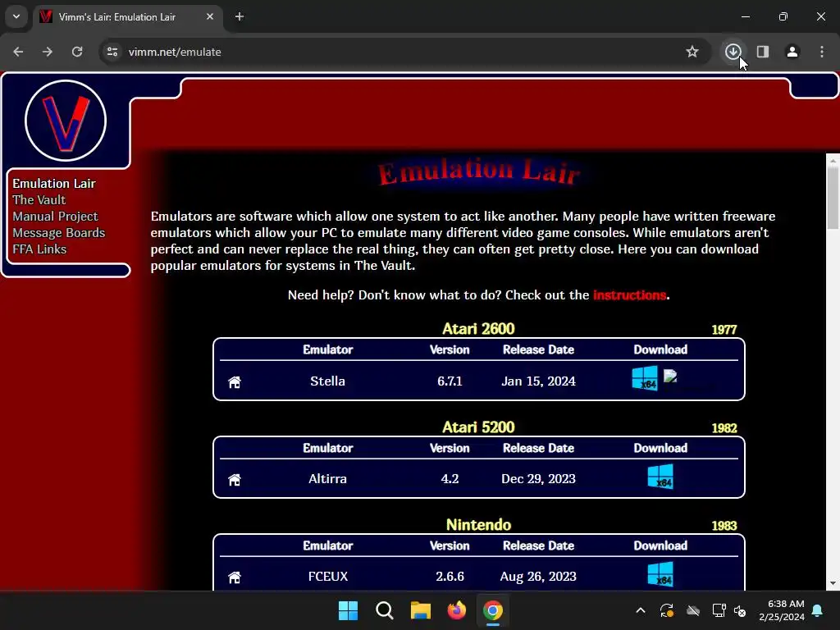Bookmark this page with star icon
Screen dimensions: 840x630
click(692, 52)
